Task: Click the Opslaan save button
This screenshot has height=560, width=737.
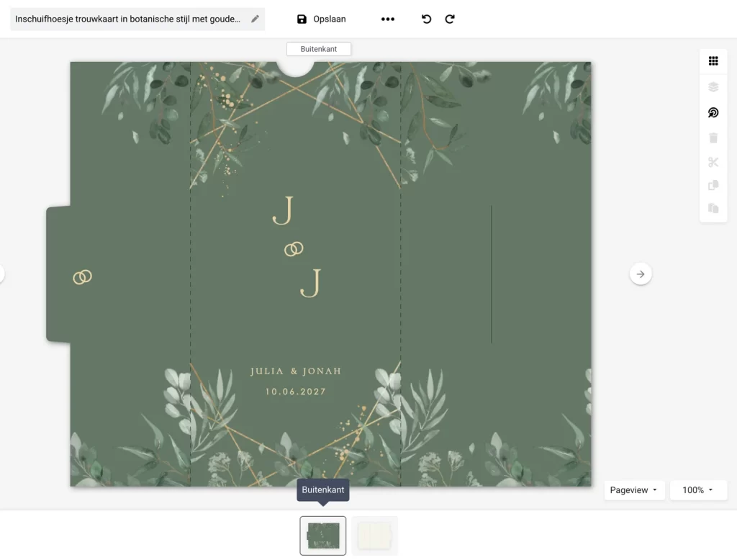Action: click(x=321, y=19)
